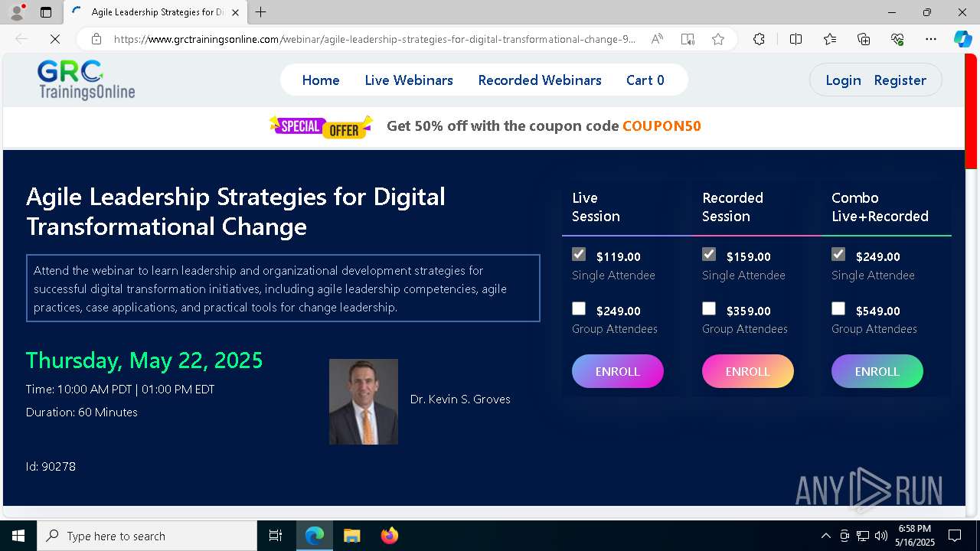Click the COUPON50 coupon code text
The width and height of the screenshot is (980, 551).
point(661,126)
